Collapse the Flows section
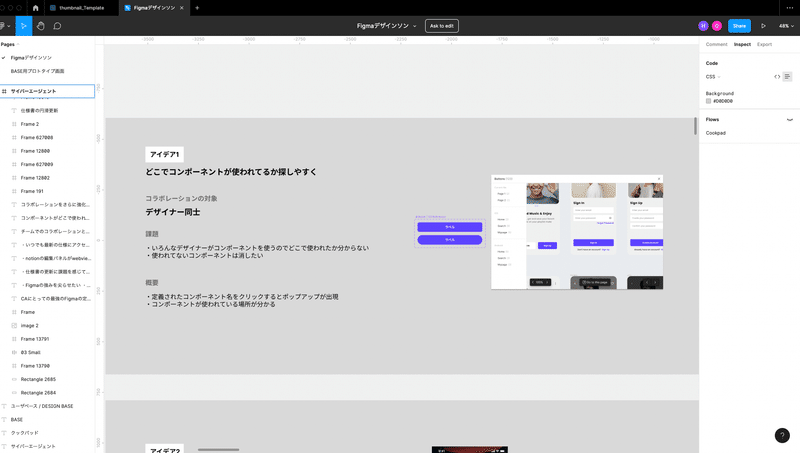Screen dimensions: 800x453 click(790, 119)
